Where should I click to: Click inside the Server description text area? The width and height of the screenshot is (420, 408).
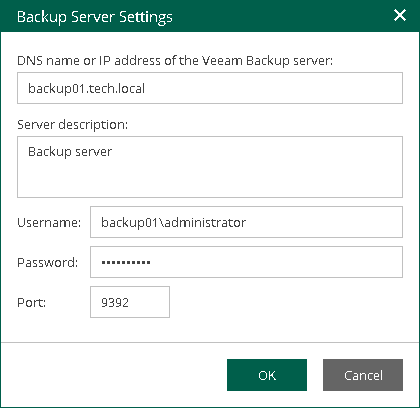click(x=210, y=167)
